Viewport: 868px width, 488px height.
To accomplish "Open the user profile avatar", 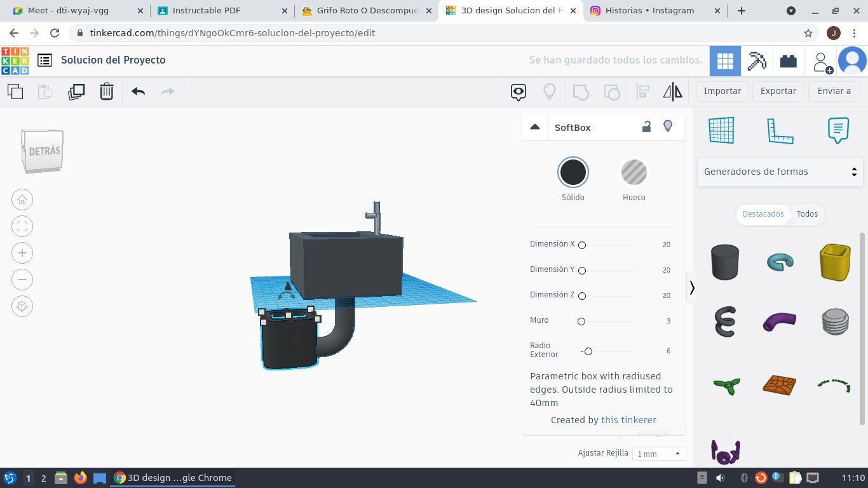I will [852, 61].
